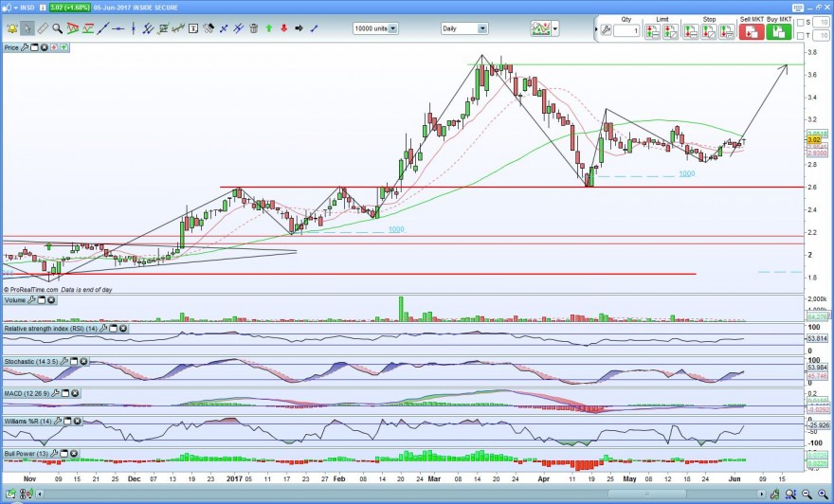Collapse the trading toolbar with the arrow

(x=596, y=29)
